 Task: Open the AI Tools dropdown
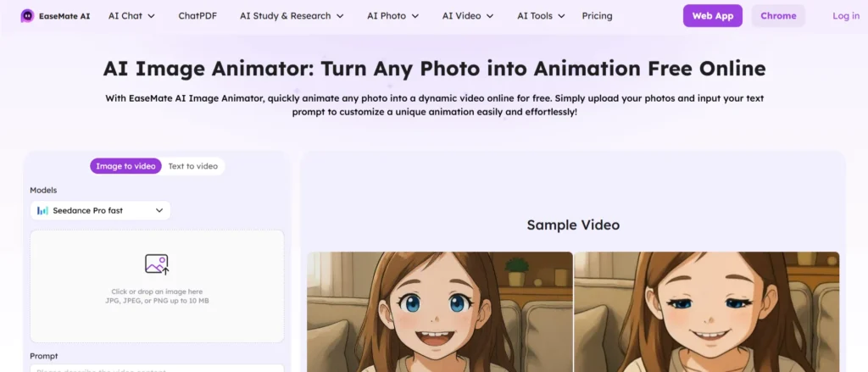pos(541,16)
